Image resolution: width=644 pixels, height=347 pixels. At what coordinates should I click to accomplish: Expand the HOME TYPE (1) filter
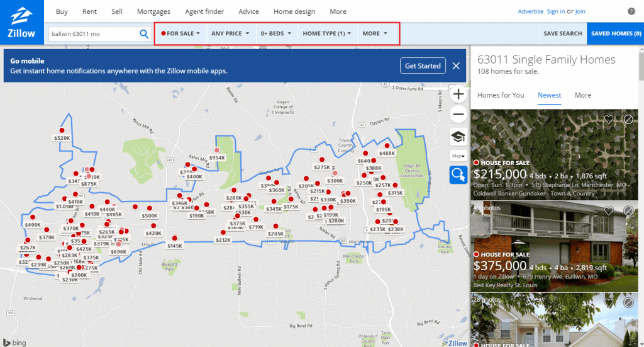(x=326, y=33)
